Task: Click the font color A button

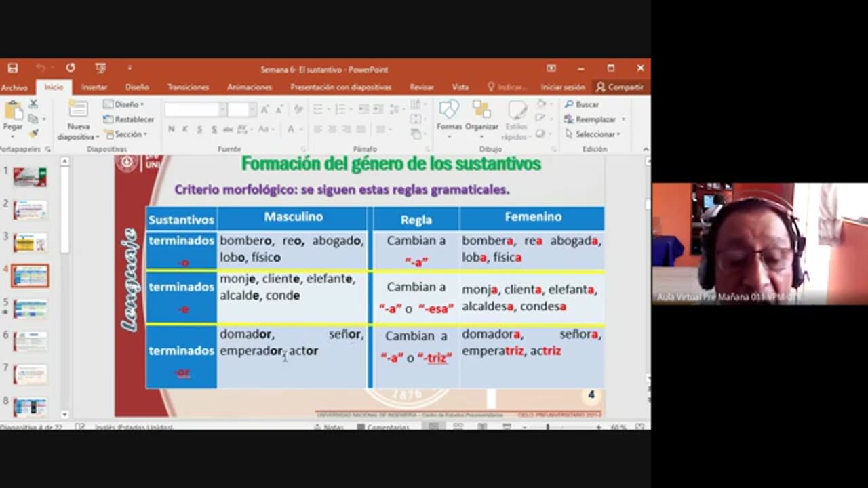Action: coord(291,129)
